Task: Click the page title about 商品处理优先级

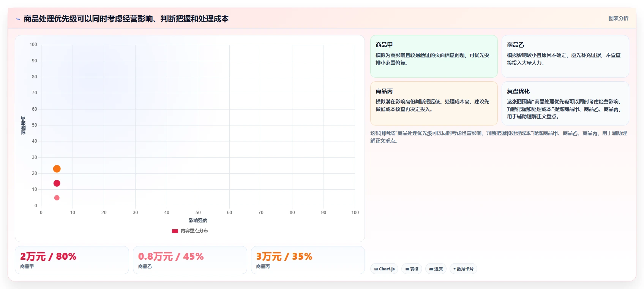Action: [x=126, y=19]
